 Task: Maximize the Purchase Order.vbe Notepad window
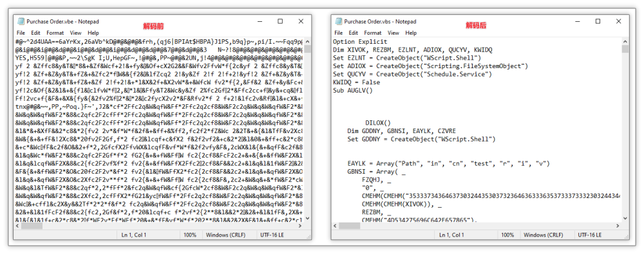coord(280,21)
